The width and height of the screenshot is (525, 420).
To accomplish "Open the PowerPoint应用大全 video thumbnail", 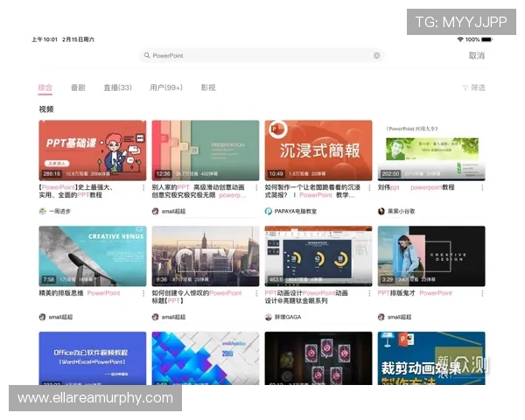I will click(431, 150).
